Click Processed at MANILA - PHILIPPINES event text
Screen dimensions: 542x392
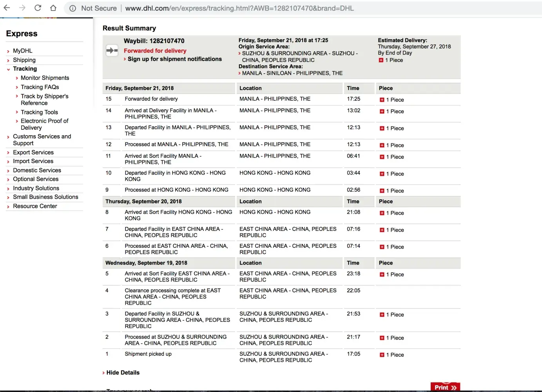click(x=176, y=144)
